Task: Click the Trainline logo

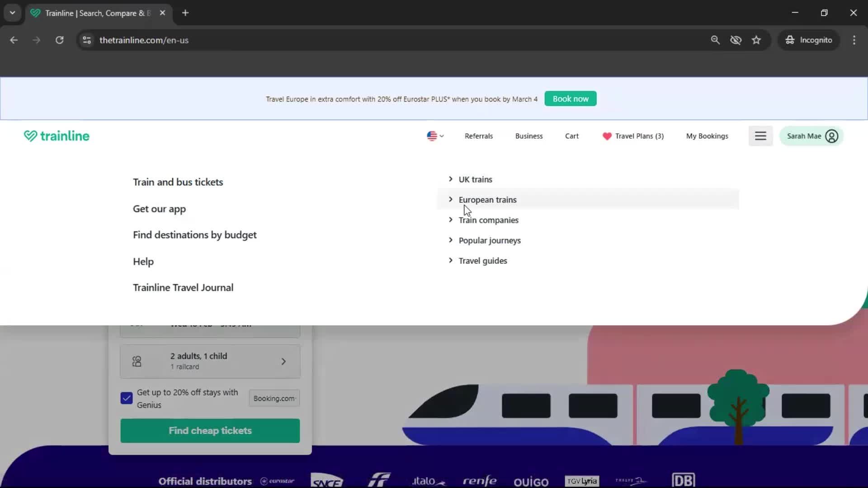Action: pos(56,136)
